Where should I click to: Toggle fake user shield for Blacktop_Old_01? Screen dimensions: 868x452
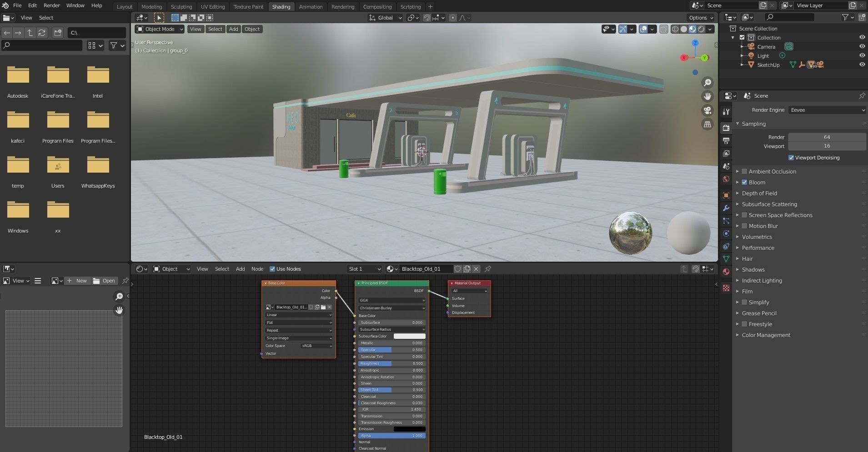coord(458,269)
